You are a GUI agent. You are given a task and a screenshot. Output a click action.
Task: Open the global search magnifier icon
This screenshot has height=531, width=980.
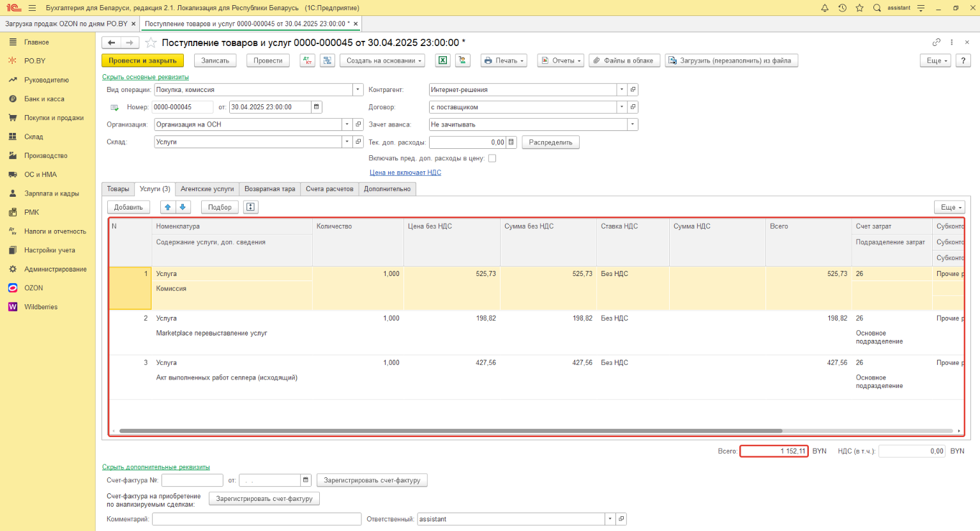tap(877, 8)
